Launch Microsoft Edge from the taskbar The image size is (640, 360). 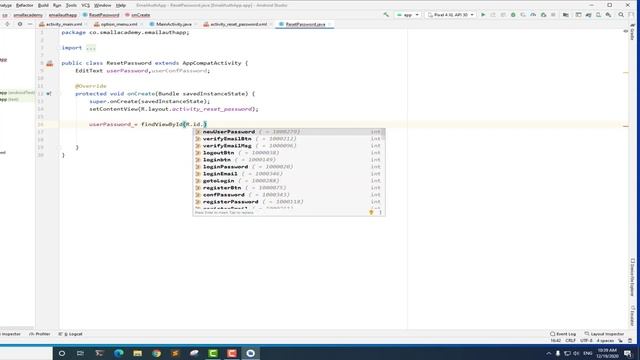[119, 353]
